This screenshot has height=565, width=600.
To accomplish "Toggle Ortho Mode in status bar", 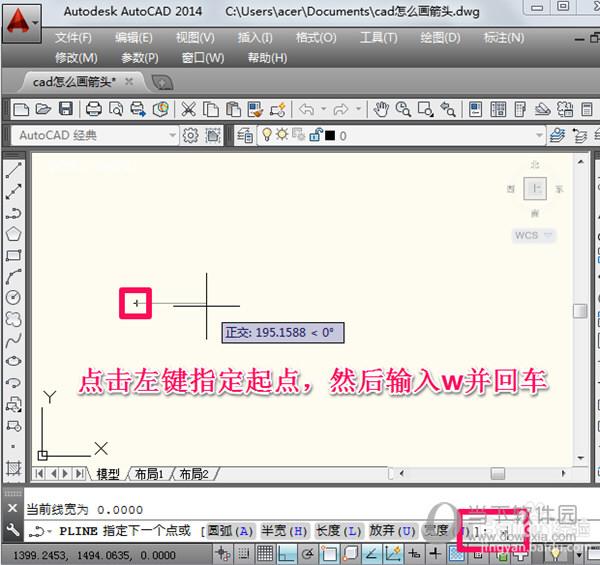I will [287, 554].
